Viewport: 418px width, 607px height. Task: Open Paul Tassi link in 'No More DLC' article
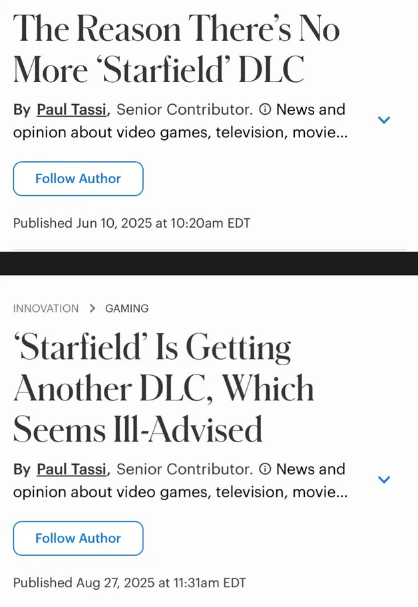[x=72, y=110]
